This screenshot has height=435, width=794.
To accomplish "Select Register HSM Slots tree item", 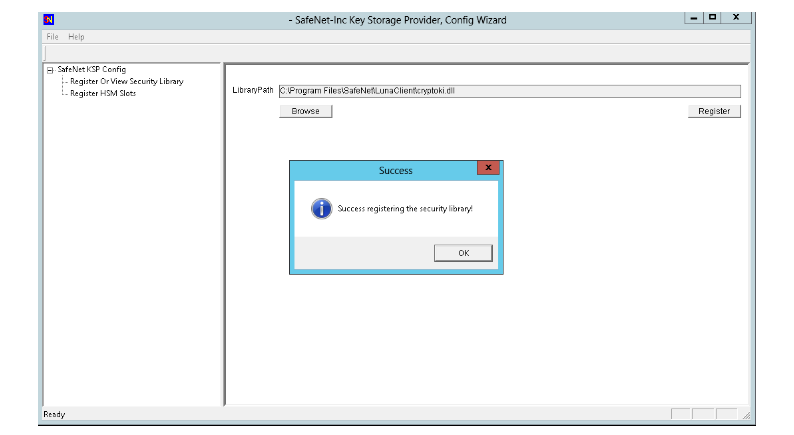I will pos(103,93).
